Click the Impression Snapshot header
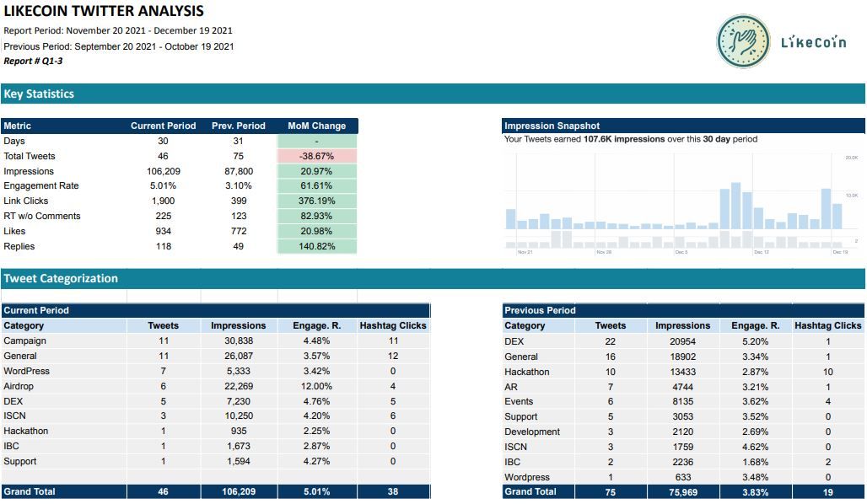Screen dimensions: 867x504 pos(683,126)
